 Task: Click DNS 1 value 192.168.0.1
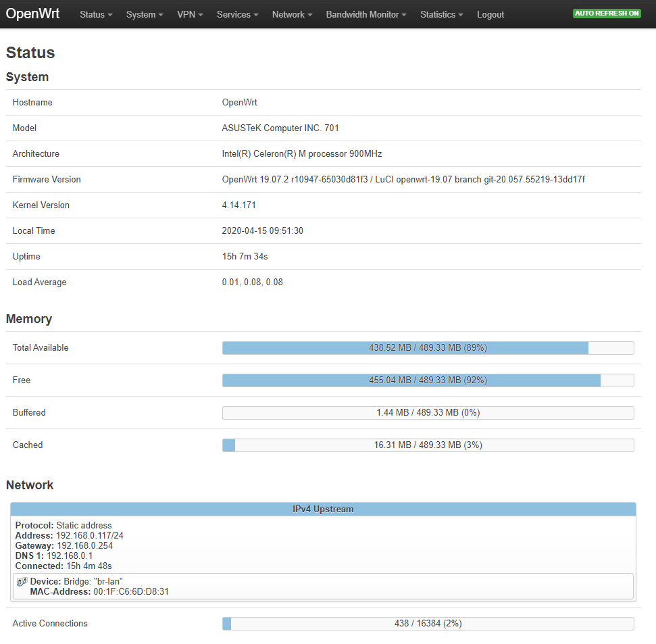(70, 555)
